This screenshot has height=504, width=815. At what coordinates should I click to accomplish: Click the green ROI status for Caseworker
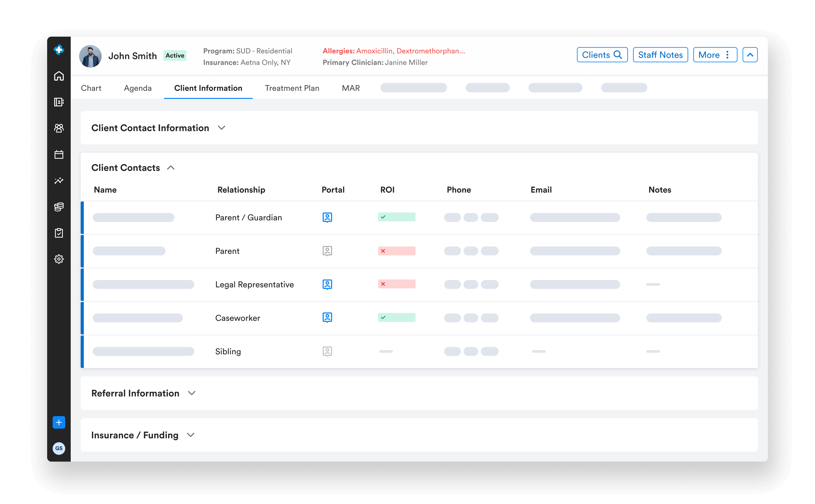coord(396,317)
